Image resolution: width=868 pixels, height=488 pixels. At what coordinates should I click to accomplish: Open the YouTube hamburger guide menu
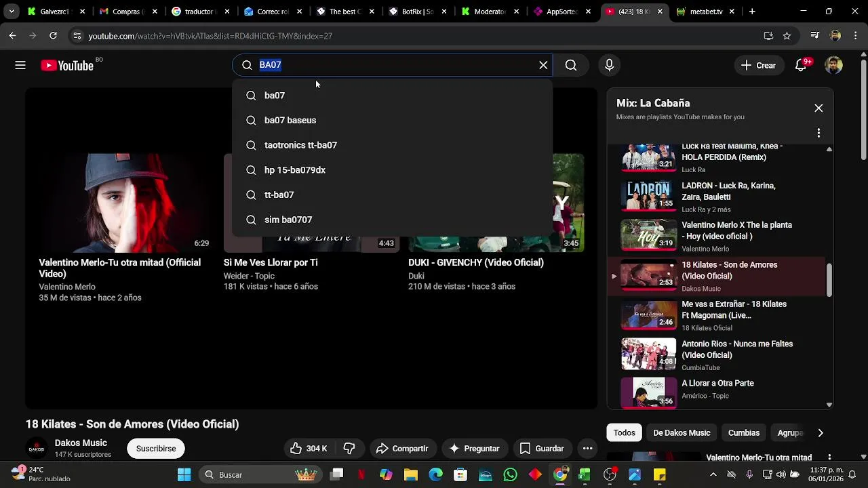[x=20, y=65]
